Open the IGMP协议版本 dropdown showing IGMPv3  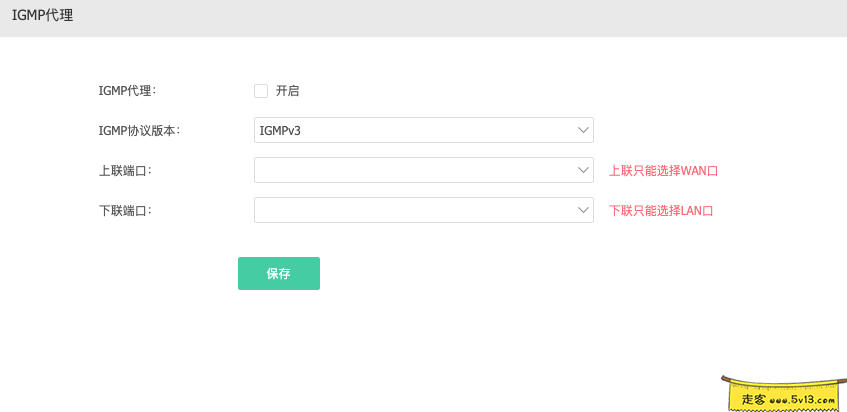coord(423,130)
